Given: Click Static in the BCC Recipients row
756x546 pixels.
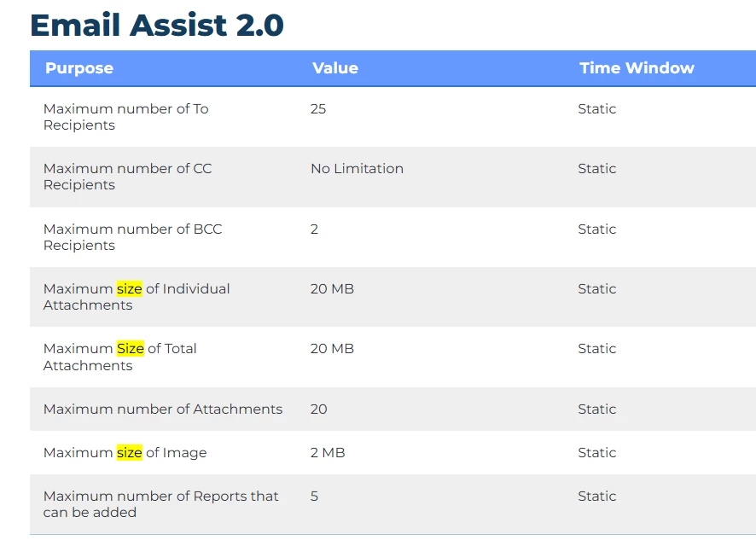Looking at the screenshot, I should [597, 229].
